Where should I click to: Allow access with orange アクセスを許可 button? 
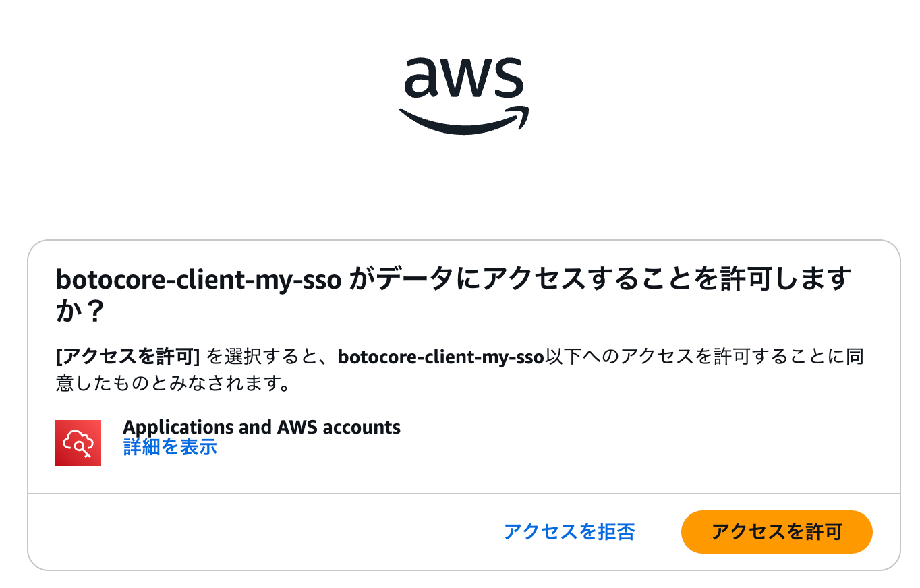tap(777, 532)
